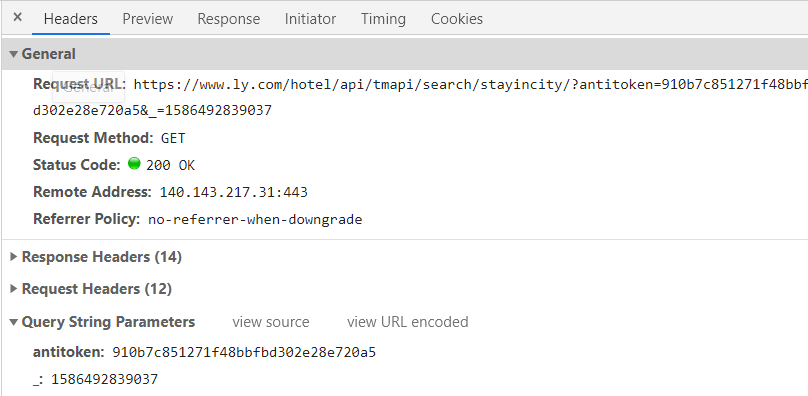Select the Timing tab
This screenshot has width=808, height=396.
[x=383, y=19]
